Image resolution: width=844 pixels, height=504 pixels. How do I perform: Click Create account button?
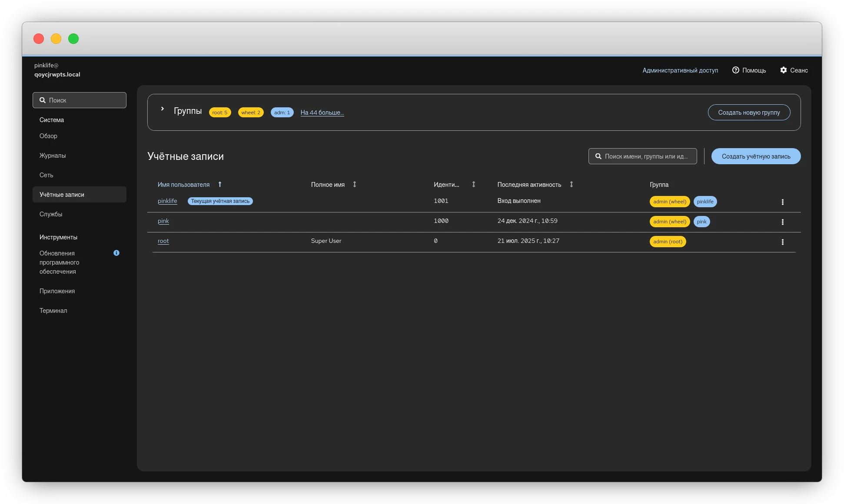(x=756, y=156)
